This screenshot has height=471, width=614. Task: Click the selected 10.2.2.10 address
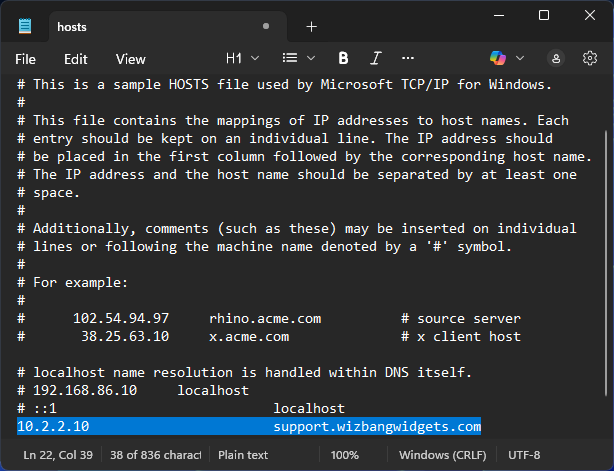click(53, 426)
